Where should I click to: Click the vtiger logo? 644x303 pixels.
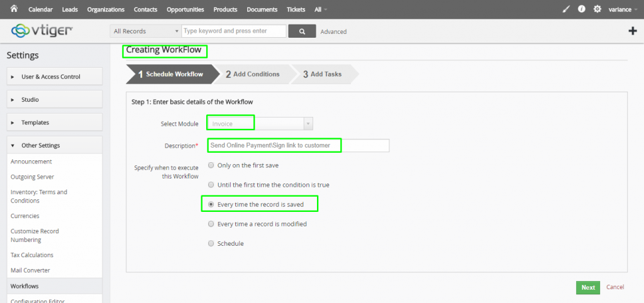(42, 30)
